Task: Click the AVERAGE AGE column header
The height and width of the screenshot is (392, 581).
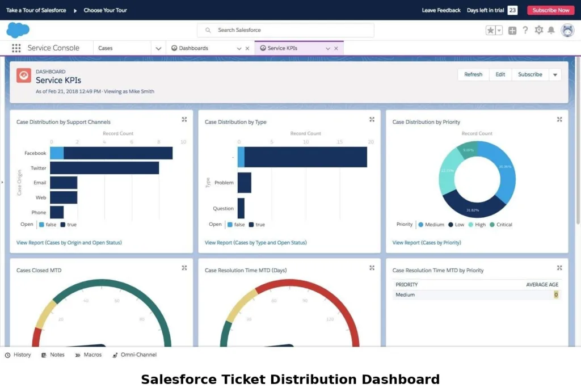Action: point(542,285)
